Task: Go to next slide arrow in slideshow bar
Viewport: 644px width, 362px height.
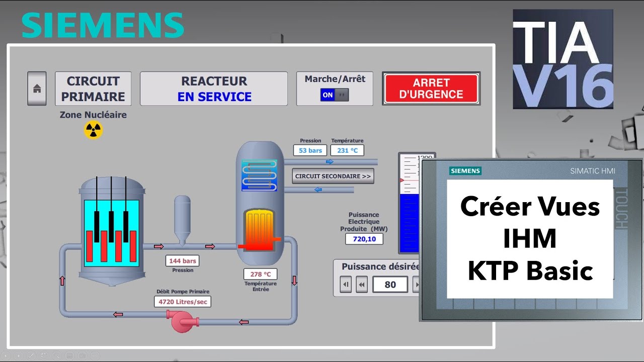Action: point(19,355)
